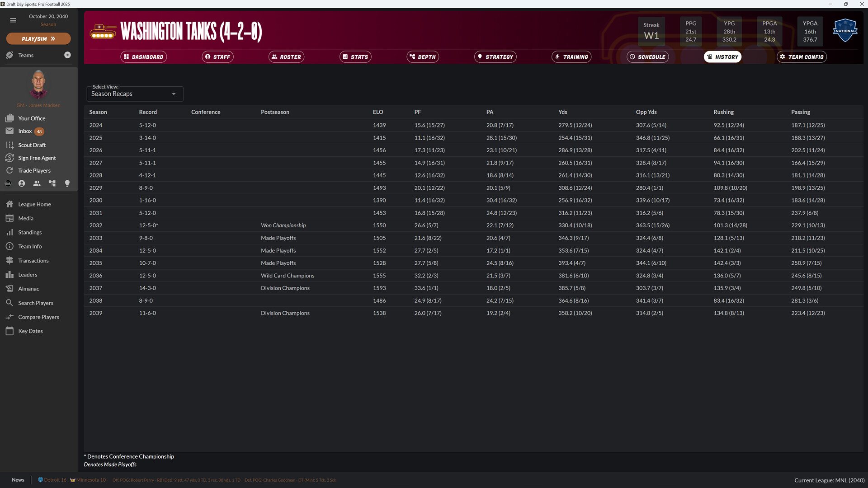Click the Detroit 16 score link
The width and height of the screenshot is (868, 488).
[x=52, y=480]
